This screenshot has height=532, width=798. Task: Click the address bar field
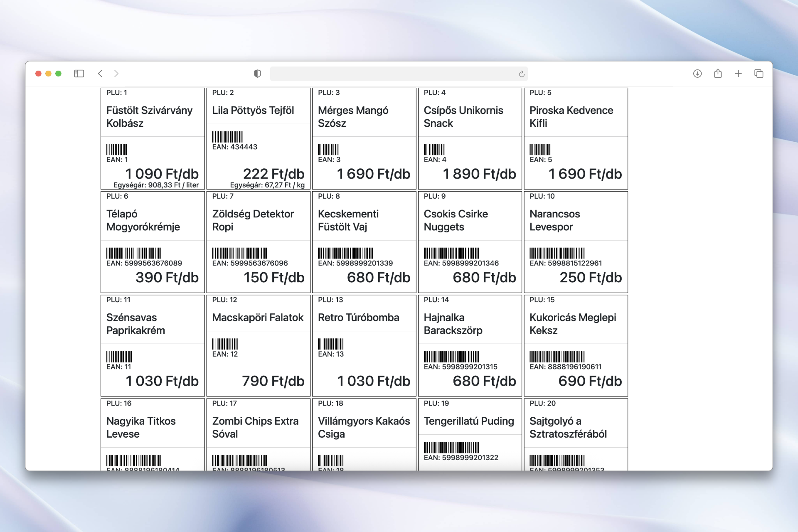pyautogui.click(x=399, y=74)
